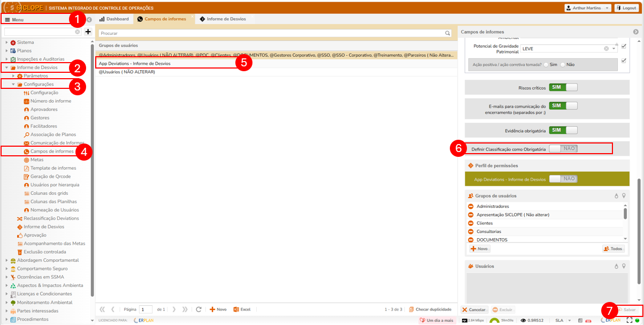This screenshot has width=644, height=325.
Task: Remove Administradores group with minus icon
Action: [471, 207]
